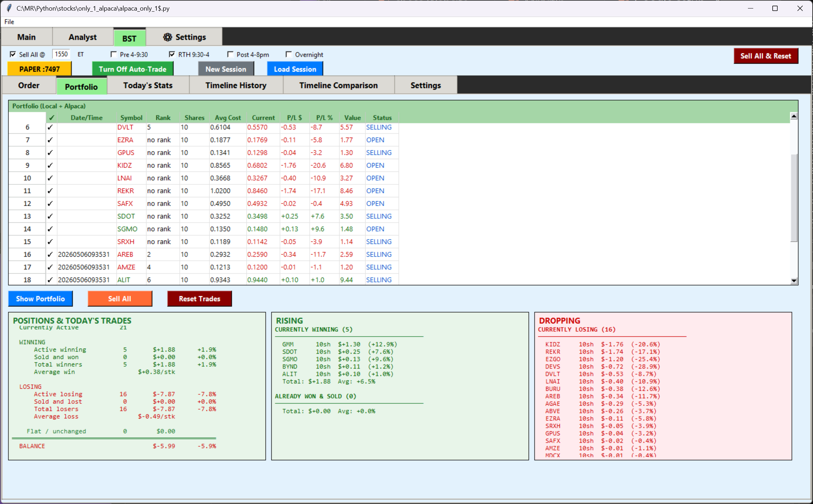Click the BALANCE line in positions panel
The width and height of the screenshot is (813, 504).
point(117,446)
